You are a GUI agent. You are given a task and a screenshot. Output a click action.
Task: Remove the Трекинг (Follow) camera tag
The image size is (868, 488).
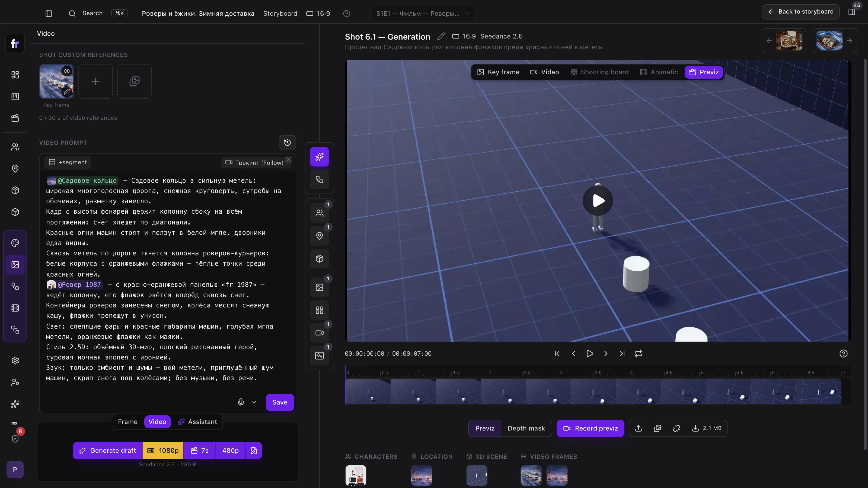pos(288,159)
